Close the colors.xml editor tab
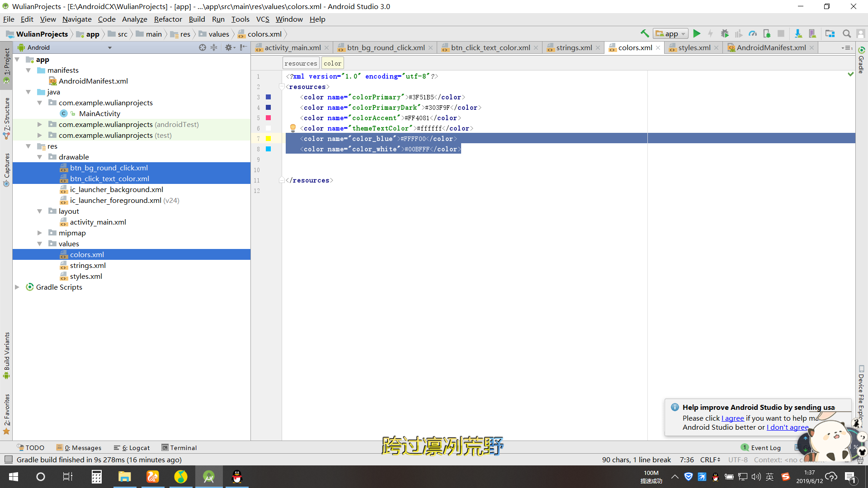The width and height of the screenshot is (868, 488). point(658,48)
